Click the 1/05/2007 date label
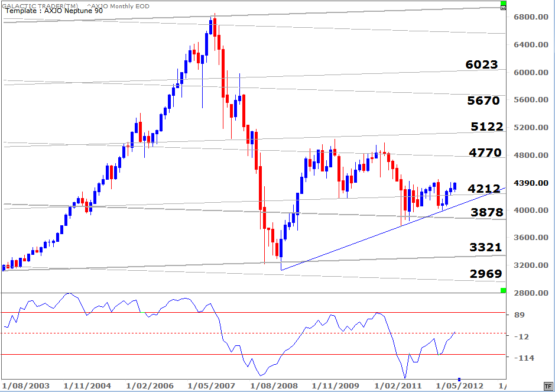Screen dimensions: 555x392 pyautogui.click(x=212, y=385)
